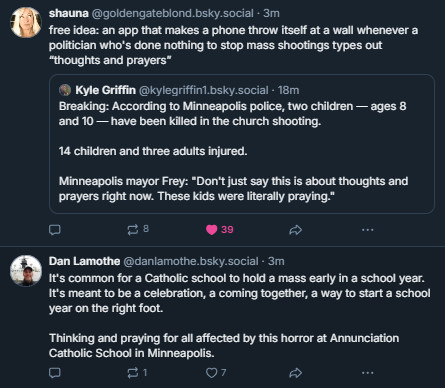Click the shauna display name

69,13
